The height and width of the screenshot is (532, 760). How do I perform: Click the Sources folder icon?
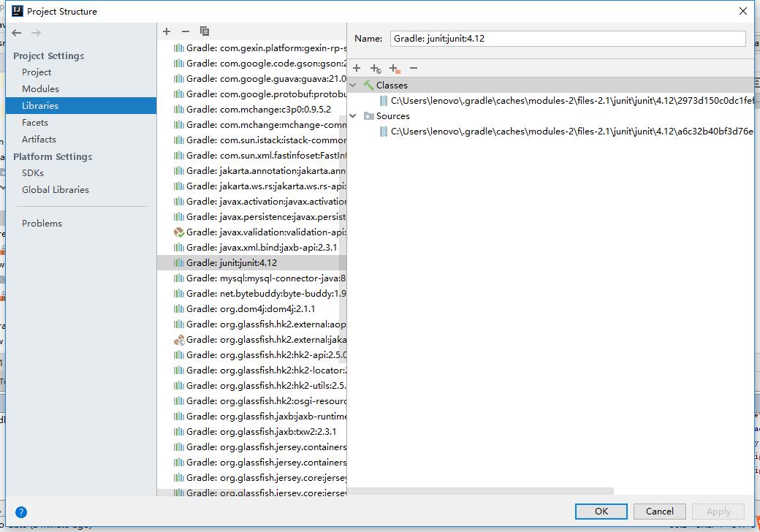[369, 116]
